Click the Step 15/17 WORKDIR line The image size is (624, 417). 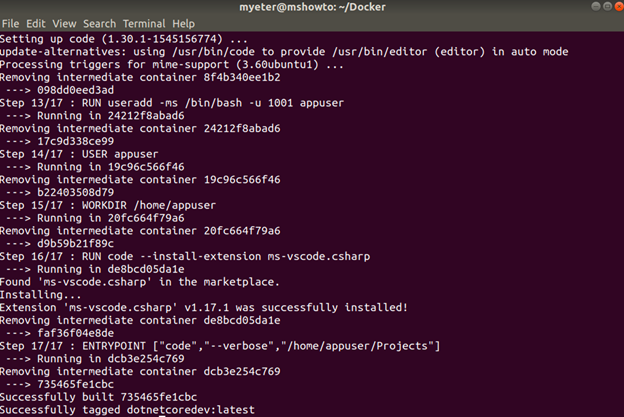107,205
